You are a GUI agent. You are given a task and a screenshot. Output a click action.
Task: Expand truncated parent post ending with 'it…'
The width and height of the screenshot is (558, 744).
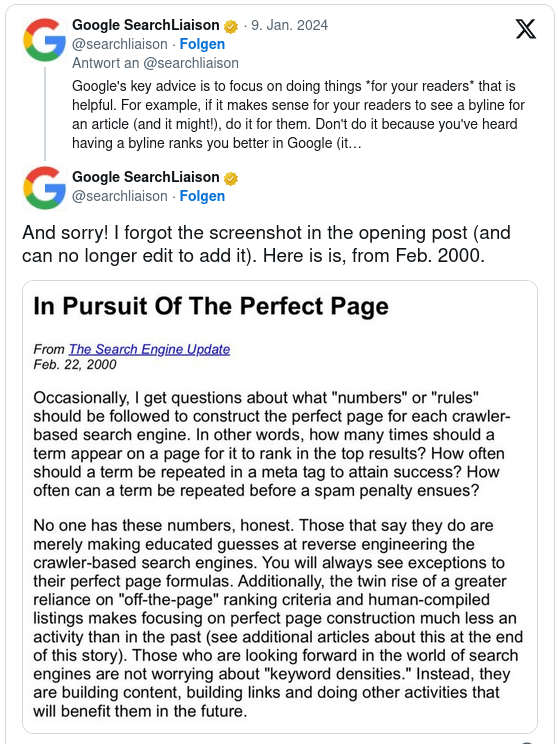298,114
